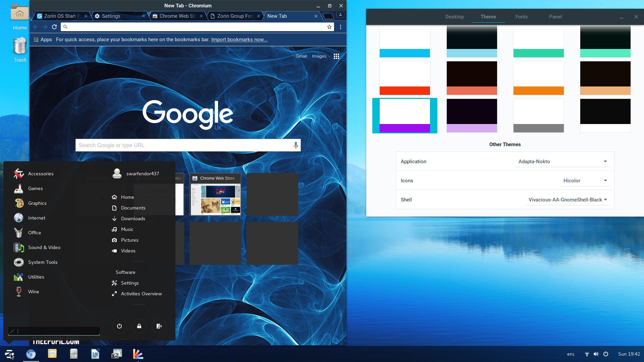Switch to the Fonts tab
The height and width of the screenshot is (362, 644).
pyautogui.click(x=521, y=17)
